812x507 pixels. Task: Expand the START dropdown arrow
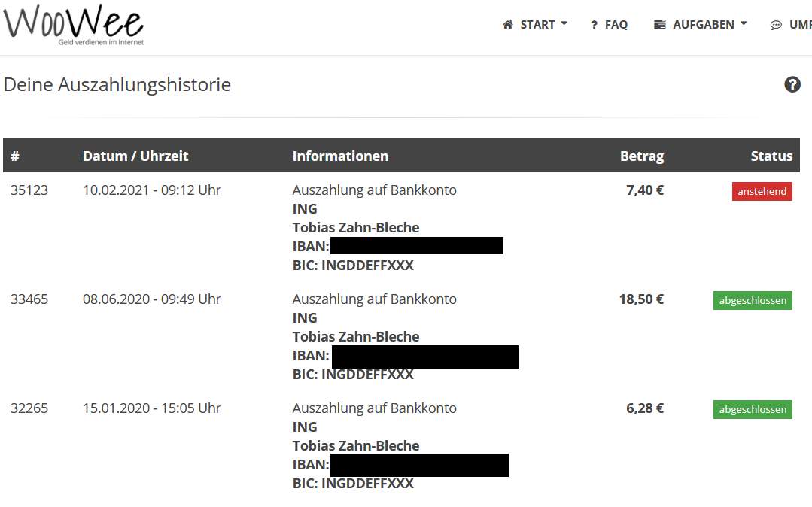pos(564,24)
